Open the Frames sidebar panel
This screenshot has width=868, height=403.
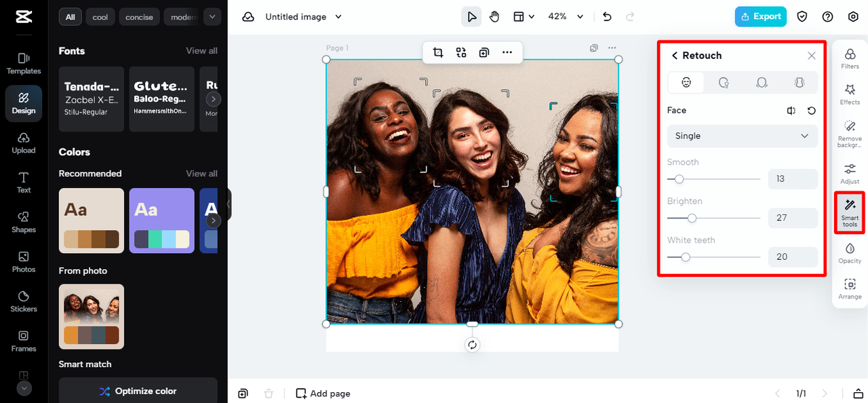pos(24,341)
